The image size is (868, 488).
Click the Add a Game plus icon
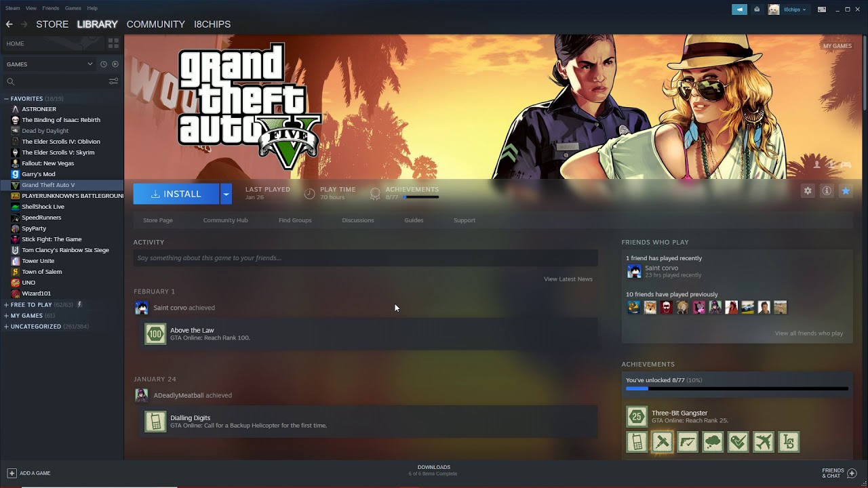pos(12,473)
